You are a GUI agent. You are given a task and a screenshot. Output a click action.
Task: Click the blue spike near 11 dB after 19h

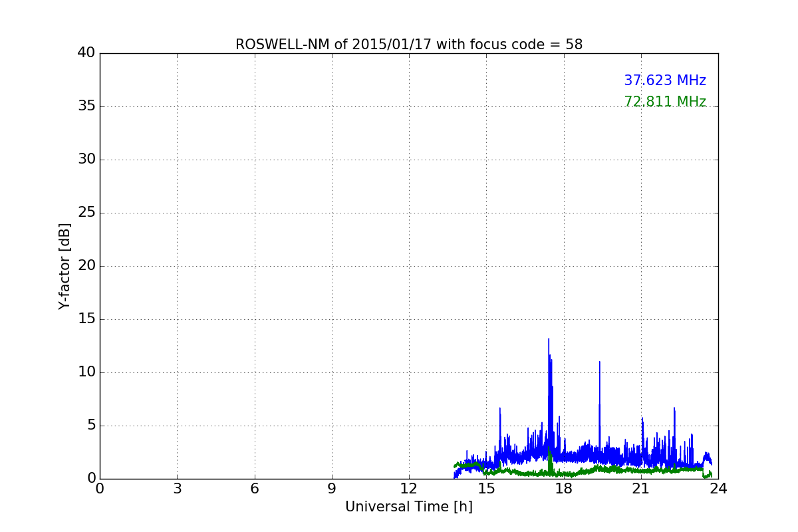[x=600, y=363]
